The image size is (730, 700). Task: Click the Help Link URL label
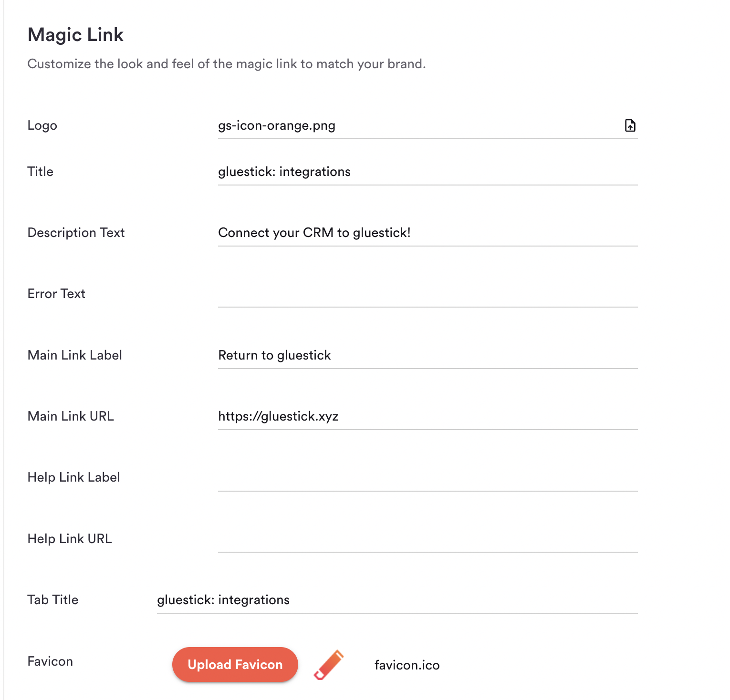click(70, 539)
